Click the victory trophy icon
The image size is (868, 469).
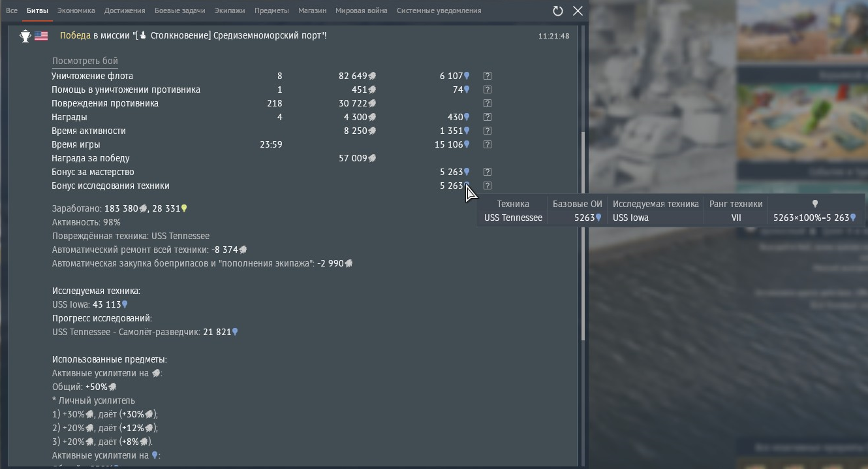click(x=25, y=36)
